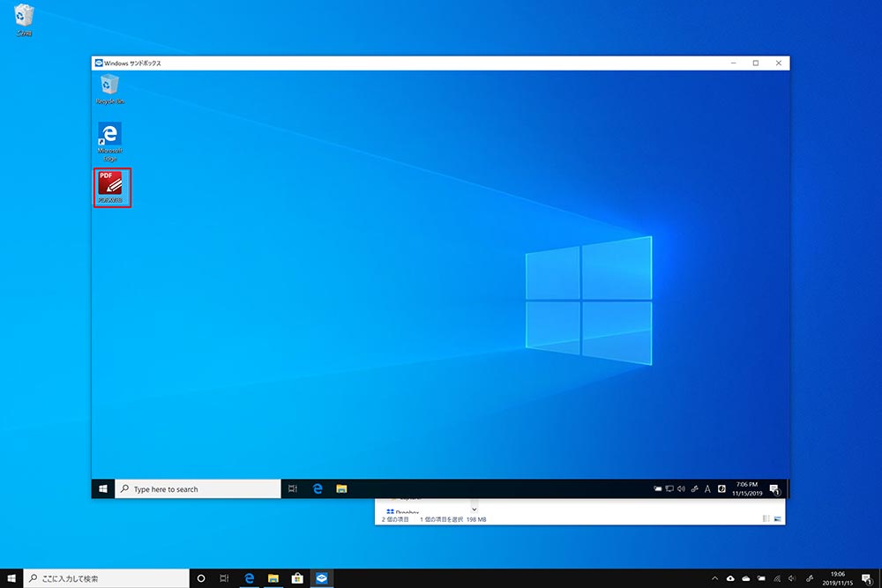Select the host desktop recycle bin icon
882x588 pixels.
[24, 19]
